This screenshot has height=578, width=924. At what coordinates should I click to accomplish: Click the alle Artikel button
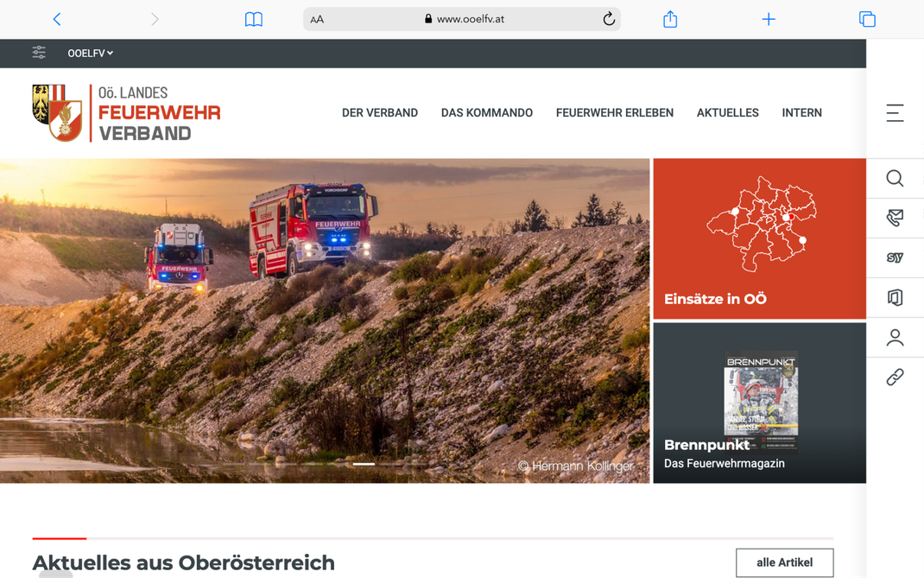point(784,562)
